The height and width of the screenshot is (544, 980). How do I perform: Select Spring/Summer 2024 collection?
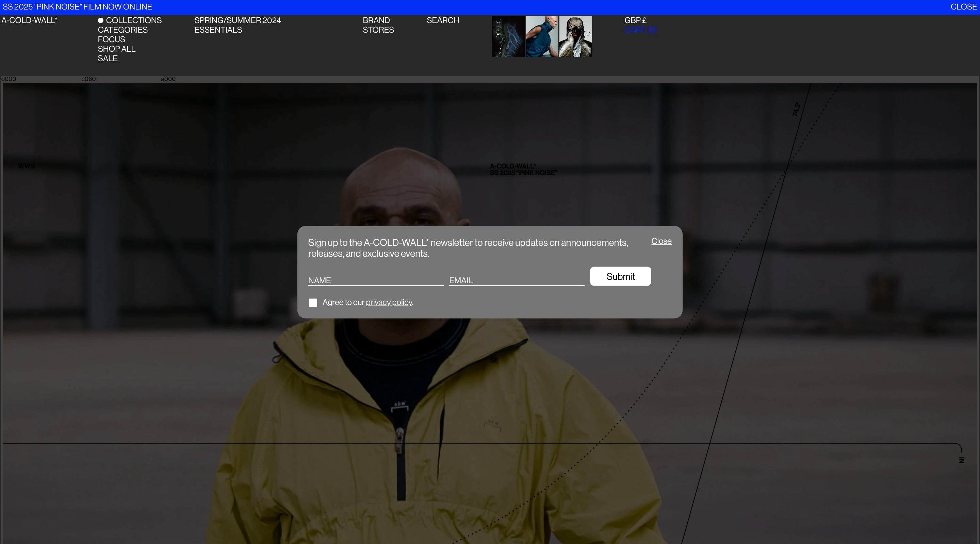tap(238, 20)
